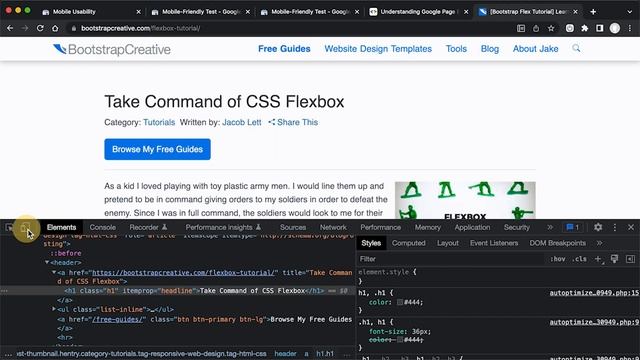Click the inspect element picker icon

9,227
